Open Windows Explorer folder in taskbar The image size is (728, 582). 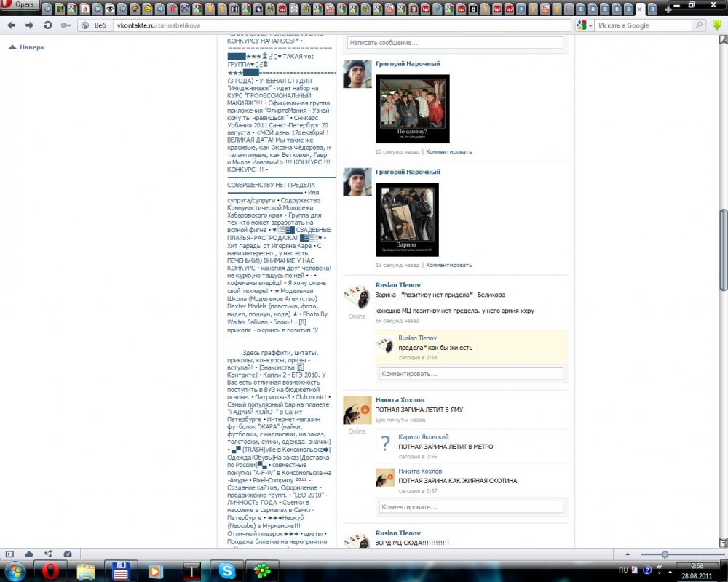point(85,571)
